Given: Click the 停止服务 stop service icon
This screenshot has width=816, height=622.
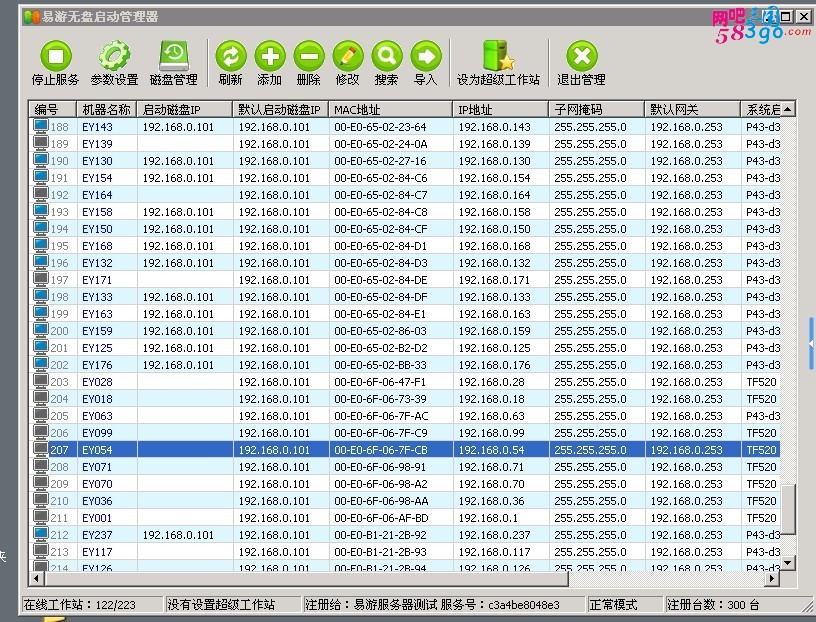Looking at the screenshot, I should click(56, 56).
